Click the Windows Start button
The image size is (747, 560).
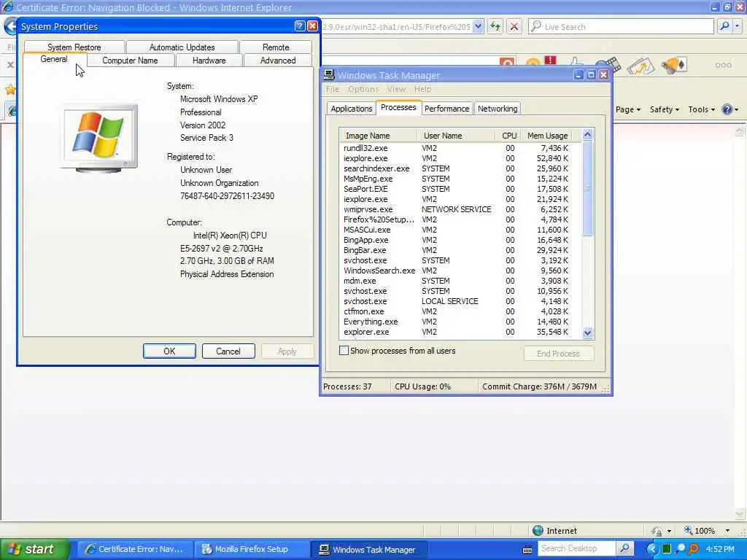tap(34, 549)
